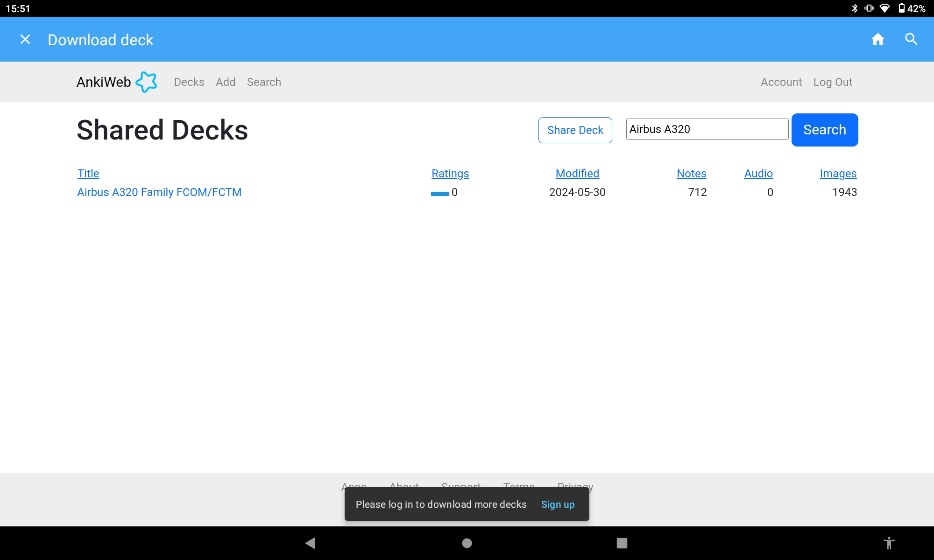Focus the Airbus A320 search field
This screenshot has width=934, height=560.
tap(707, 129)
